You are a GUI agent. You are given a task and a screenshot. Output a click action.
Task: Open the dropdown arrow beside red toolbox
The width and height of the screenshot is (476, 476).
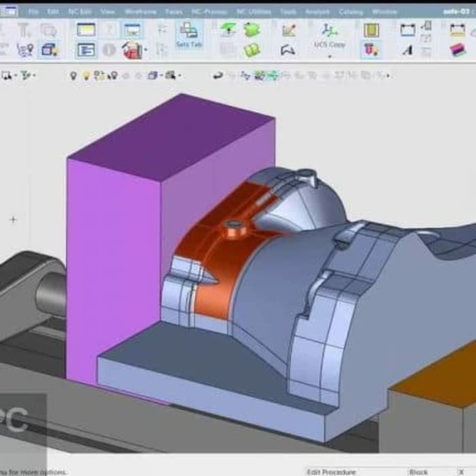click(x=145, y=50)
